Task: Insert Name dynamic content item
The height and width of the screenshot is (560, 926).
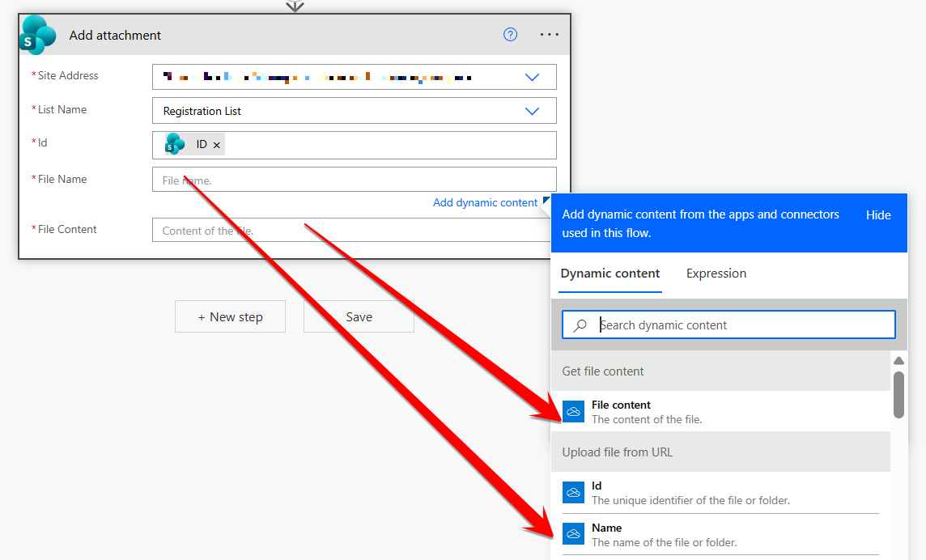Action: [x=720, y=535]
